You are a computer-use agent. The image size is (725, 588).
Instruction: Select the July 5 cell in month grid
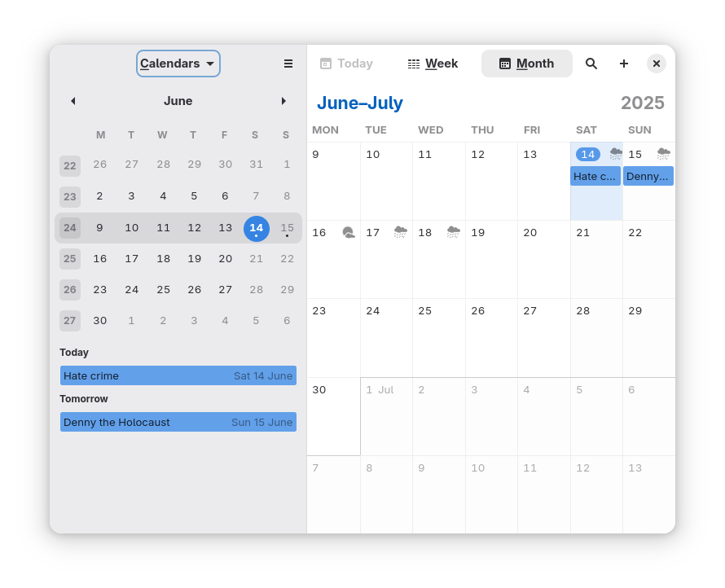coord(596,416)
